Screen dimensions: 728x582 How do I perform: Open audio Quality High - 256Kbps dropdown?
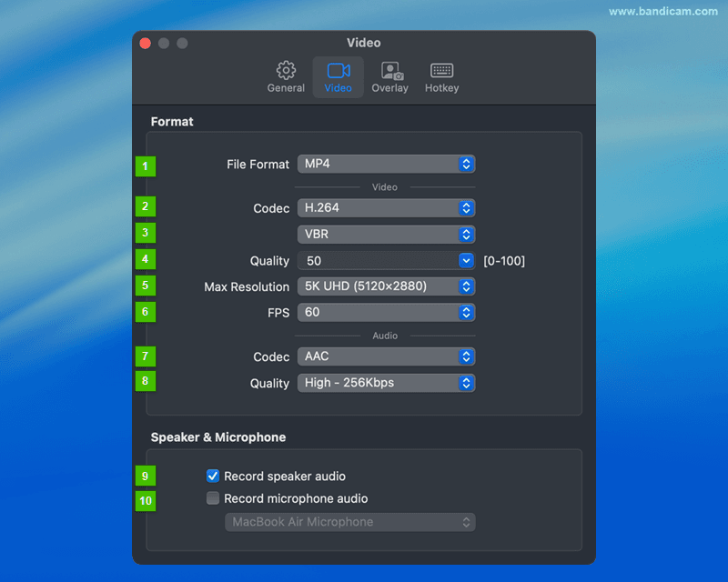coord(386,383)
